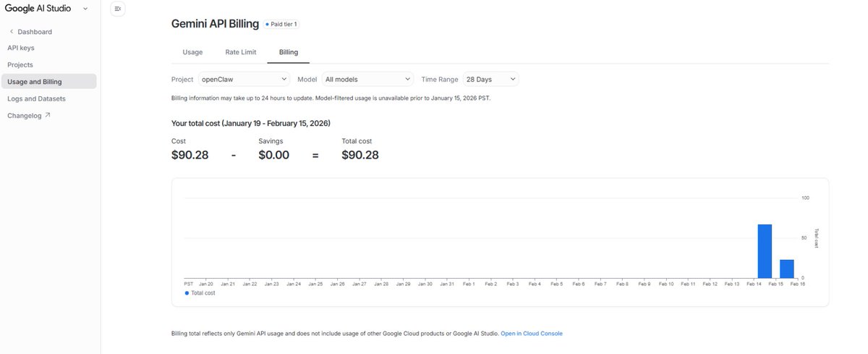Select Usage and Billing in sidebar

[48, 82]
